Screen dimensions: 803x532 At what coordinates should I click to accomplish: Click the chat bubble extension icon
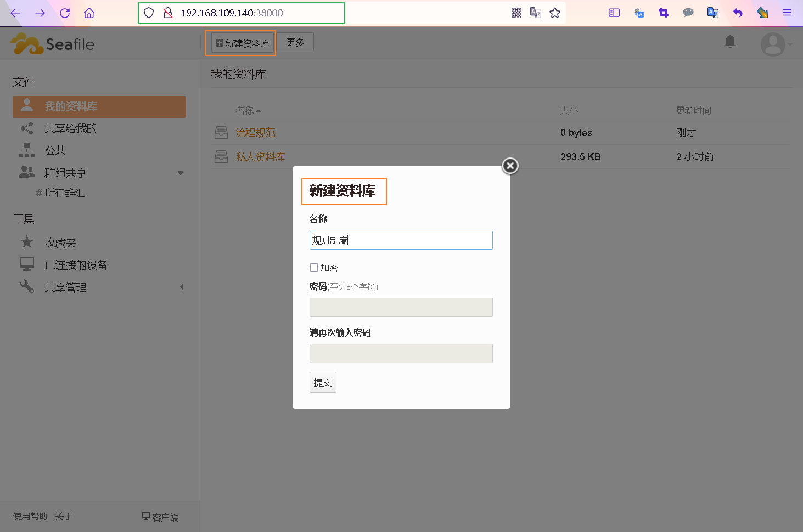(688, 13)
